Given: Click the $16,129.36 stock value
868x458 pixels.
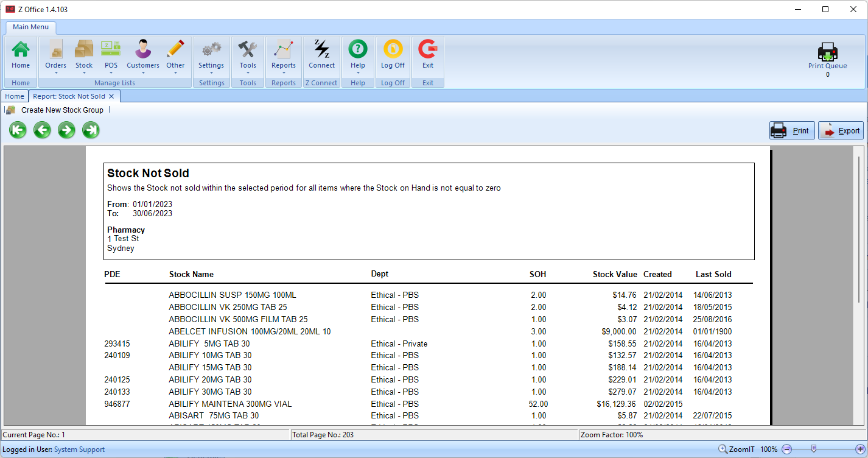Looking at the screenshot, I should coord(616,404).
